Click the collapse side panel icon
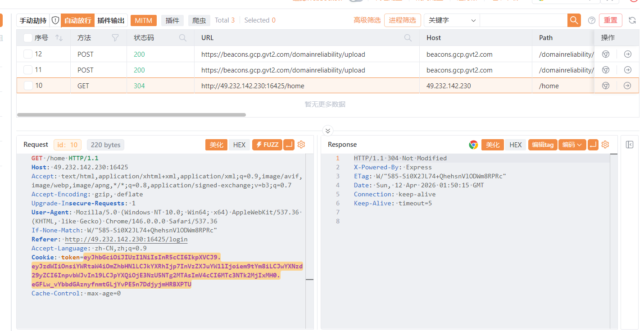644x331 pixels. point(630,145)
